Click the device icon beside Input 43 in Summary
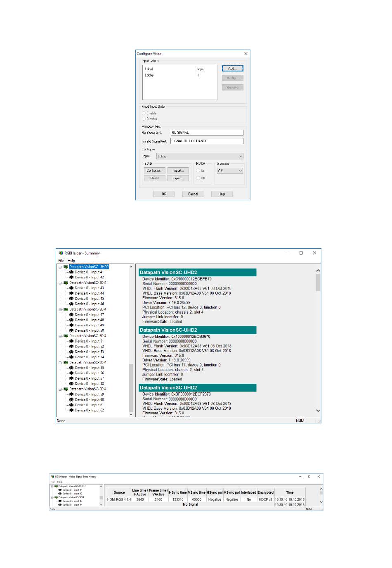The height and width of the screenshot is (568, 392). click(x=71, y=288)
